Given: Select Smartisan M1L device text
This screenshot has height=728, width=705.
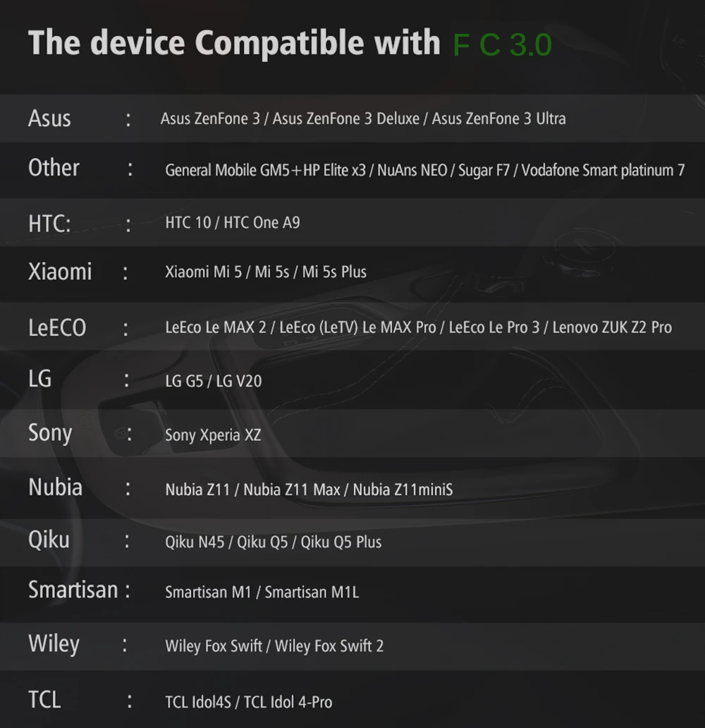Looking at the screenshot, I should [x=312, y=593].
